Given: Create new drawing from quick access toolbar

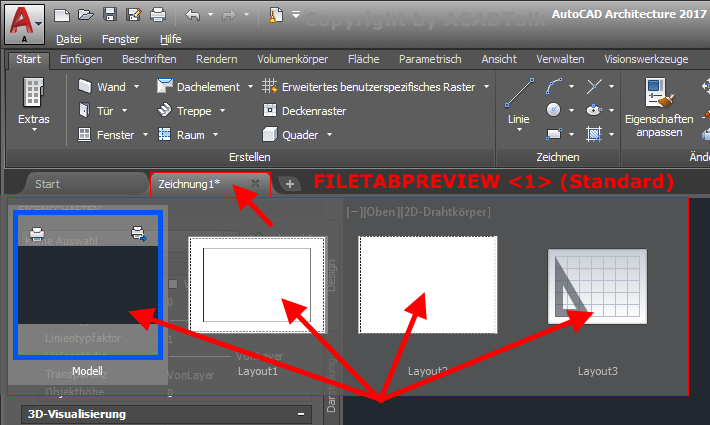Looking at the screenshot, I should 62,15.
